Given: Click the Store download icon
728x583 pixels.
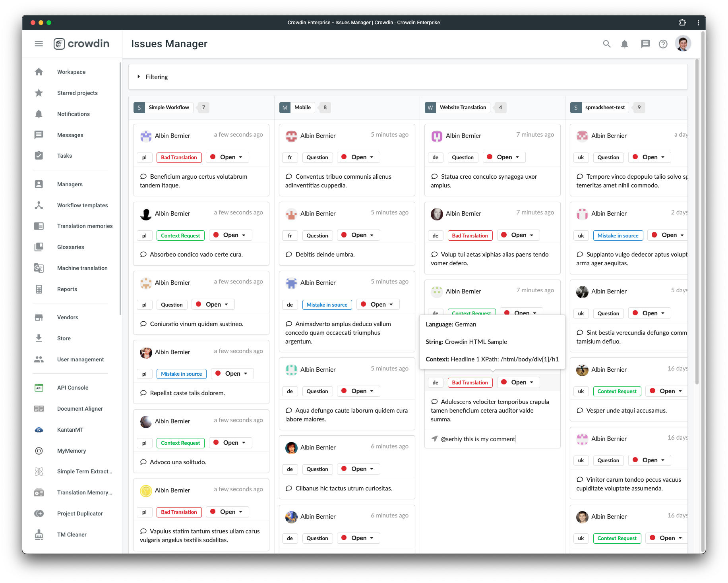Looking at the screenshot, I should pos(39,338).
